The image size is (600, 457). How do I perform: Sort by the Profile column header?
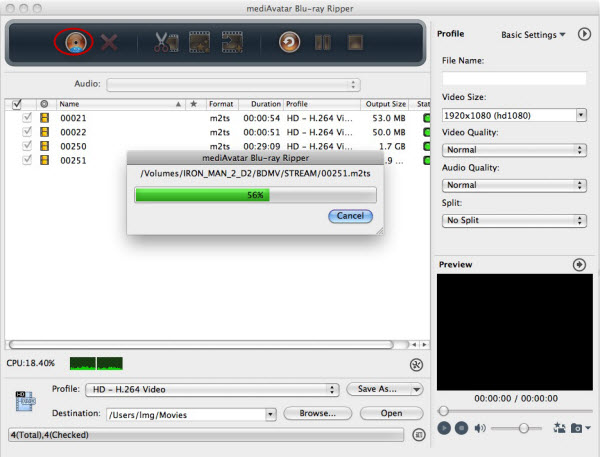coord(322,104)
